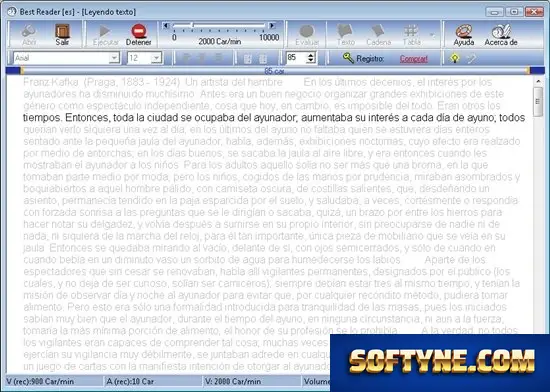
Task: Expand the font size 12 dropdown
Action: [156, 58]
